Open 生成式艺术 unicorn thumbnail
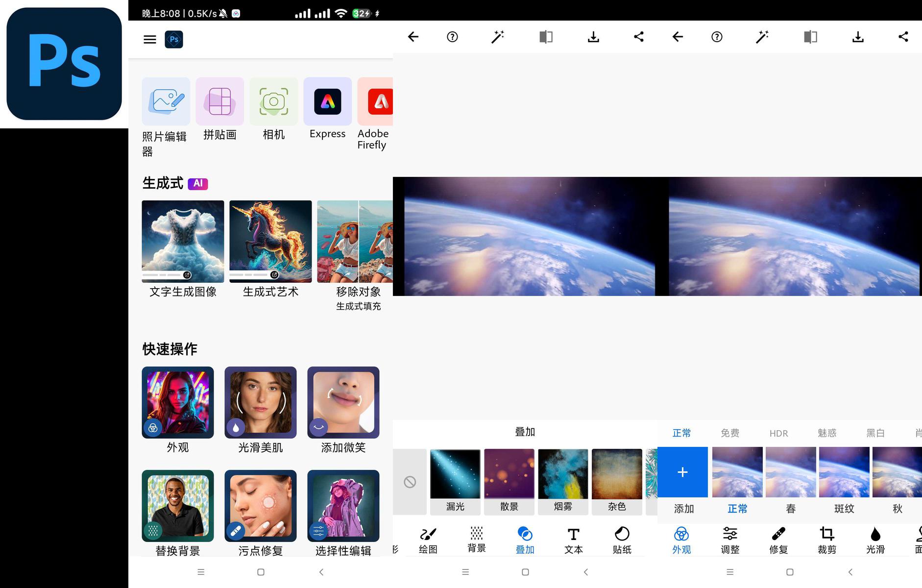 click(x=270, y=242)
